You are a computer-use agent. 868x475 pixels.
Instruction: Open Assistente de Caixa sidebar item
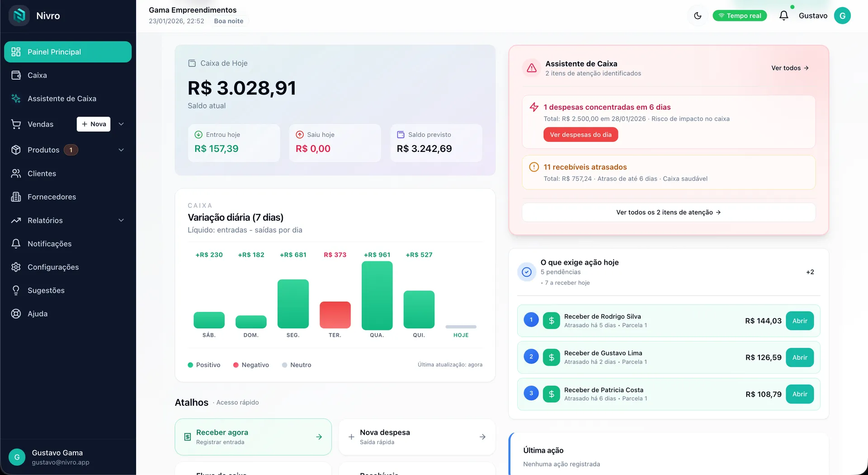tap(68, 99)
